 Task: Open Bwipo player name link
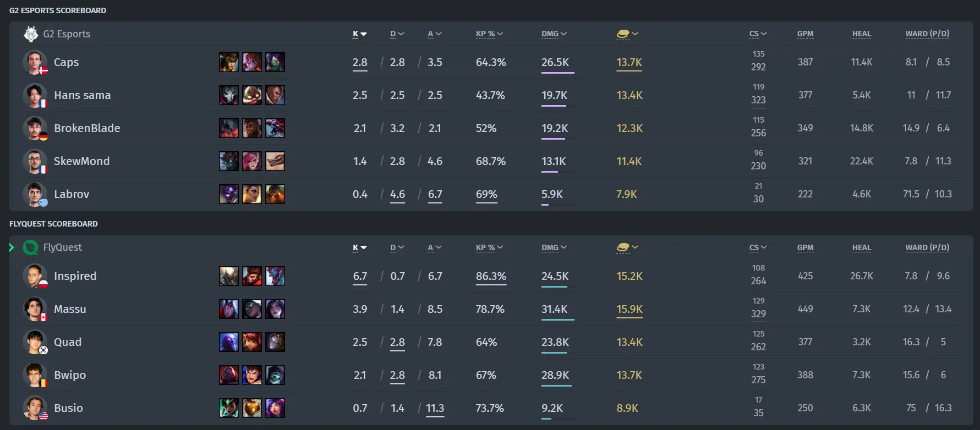pyautogui.click(x=70, y=375)
